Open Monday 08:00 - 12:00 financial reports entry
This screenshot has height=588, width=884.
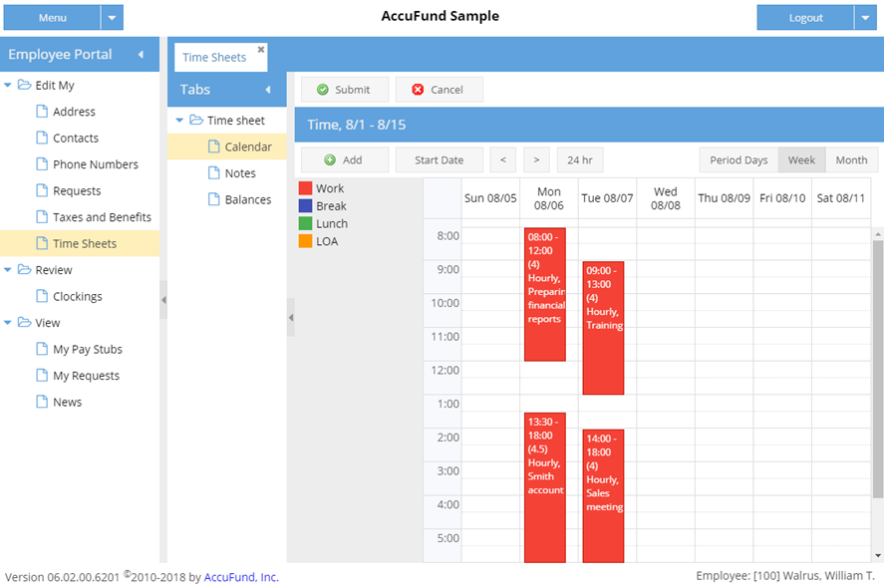pyautogui.click(x=543, y=294)
